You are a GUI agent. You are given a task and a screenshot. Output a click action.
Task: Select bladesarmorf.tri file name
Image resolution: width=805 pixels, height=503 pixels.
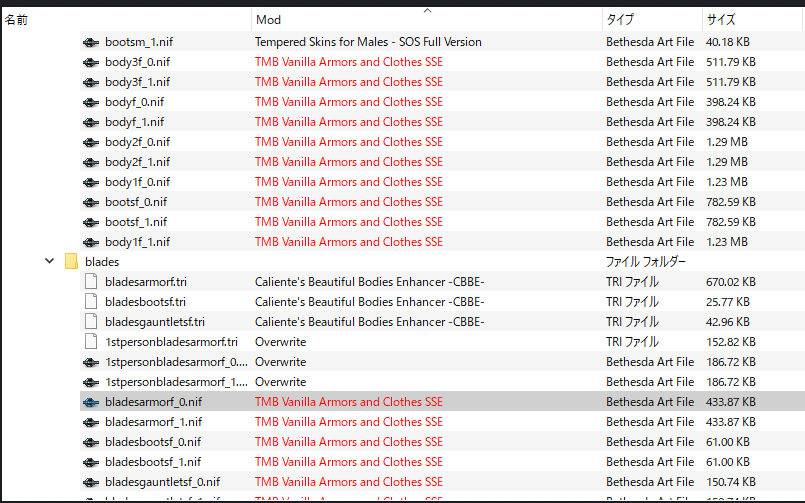146,282
